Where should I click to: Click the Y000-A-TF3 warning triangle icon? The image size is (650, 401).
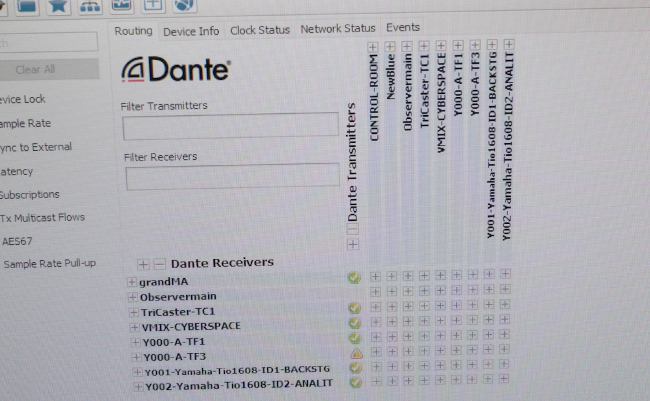pos(356,353)
